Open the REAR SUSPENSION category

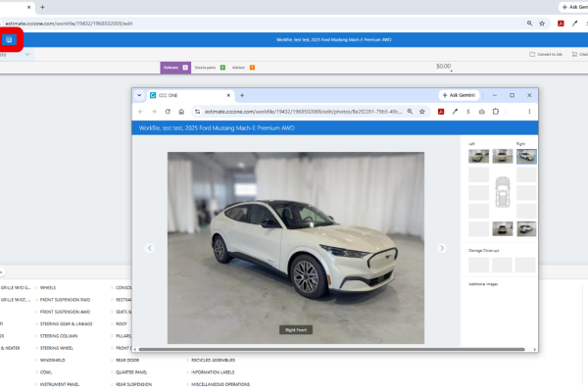pyautogui.click(x=134, y=384)
